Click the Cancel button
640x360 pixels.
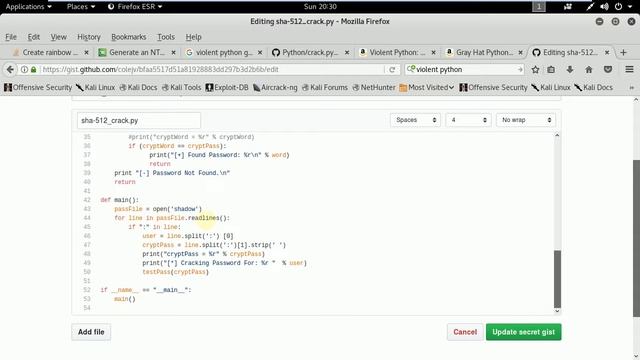pos(465,332)
